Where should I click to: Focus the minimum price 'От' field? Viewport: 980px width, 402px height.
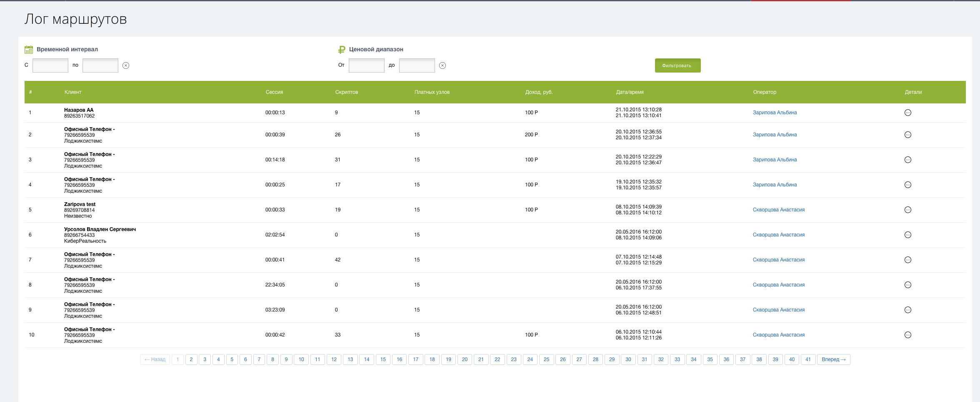(x=366, y=65)
